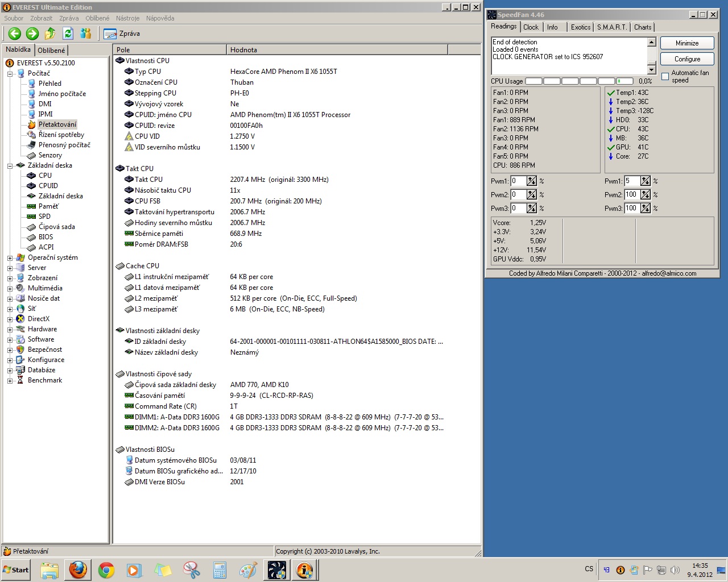728x582 pixels.
Task: Open Firefox from the taskbar
Action: (x=78, y=570)
